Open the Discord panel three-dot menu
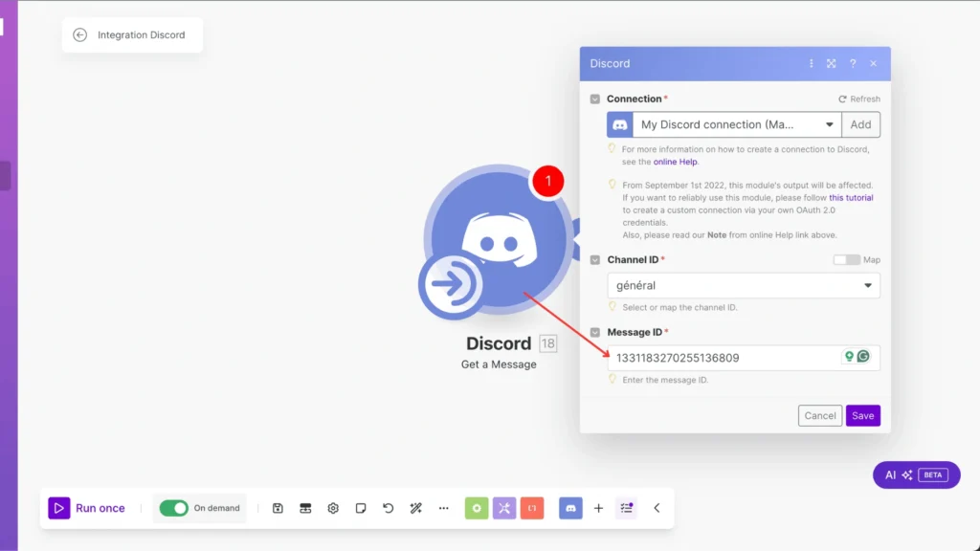 coord(812,64)
